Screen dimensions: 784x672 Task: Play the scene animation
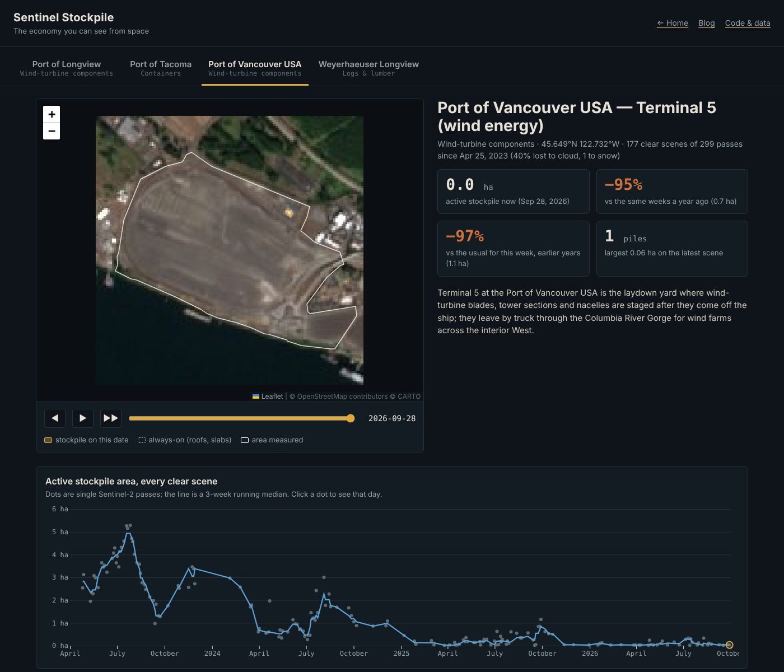coord(83,418)
